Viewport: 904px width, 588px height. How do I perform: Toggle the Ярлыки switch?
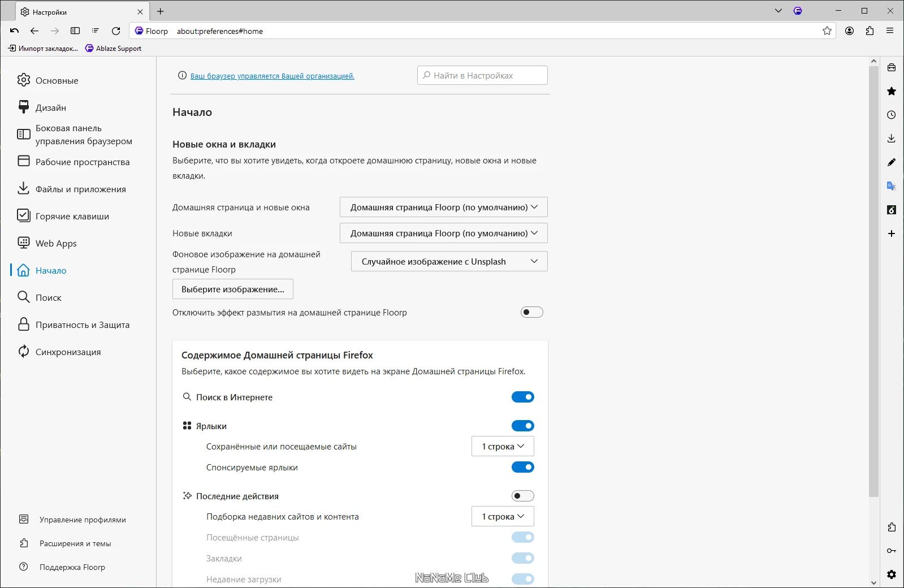523,426
